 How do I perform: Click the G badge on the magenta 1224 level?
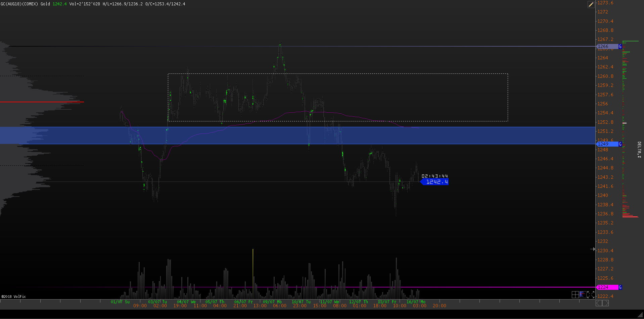click(620, 287)
